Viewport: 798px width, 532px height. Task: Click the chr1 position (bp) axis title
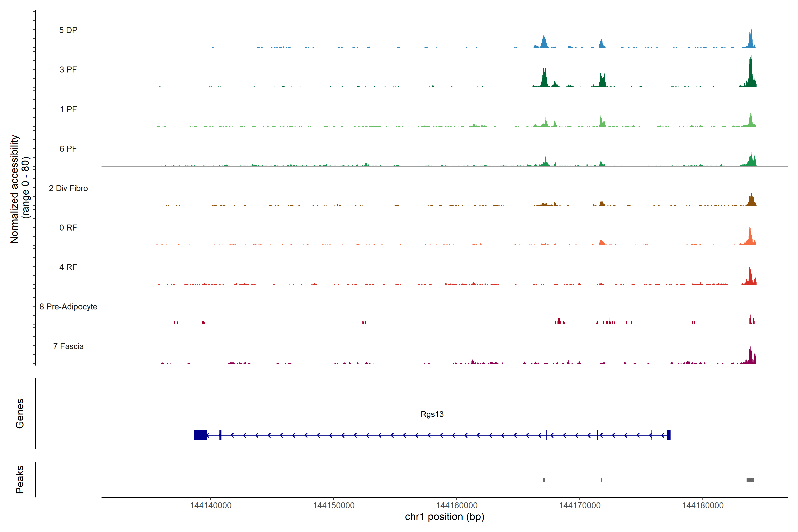coord(444,517)
